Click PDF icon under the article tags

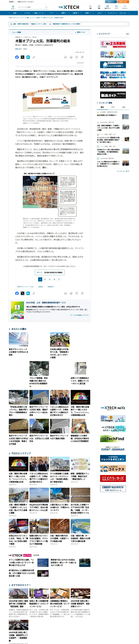[76, 293]
